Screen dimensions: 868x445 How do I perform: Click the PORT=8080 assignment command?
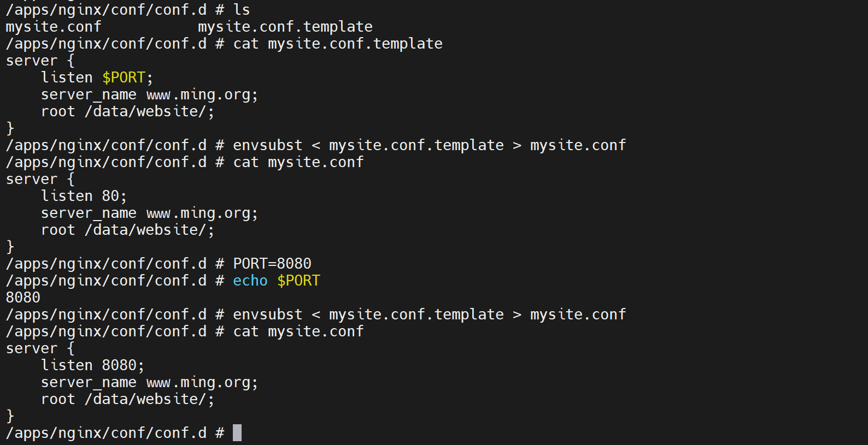pos(272,264)
